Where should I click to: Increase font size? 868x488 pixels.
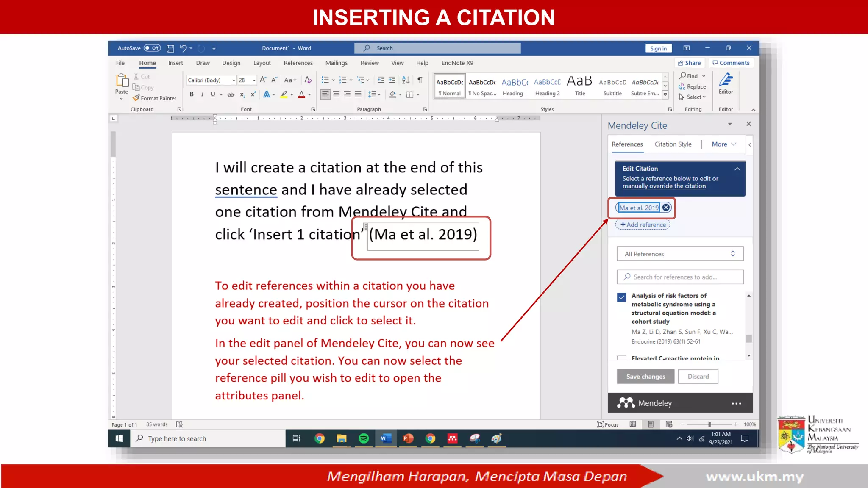[263, 80]
